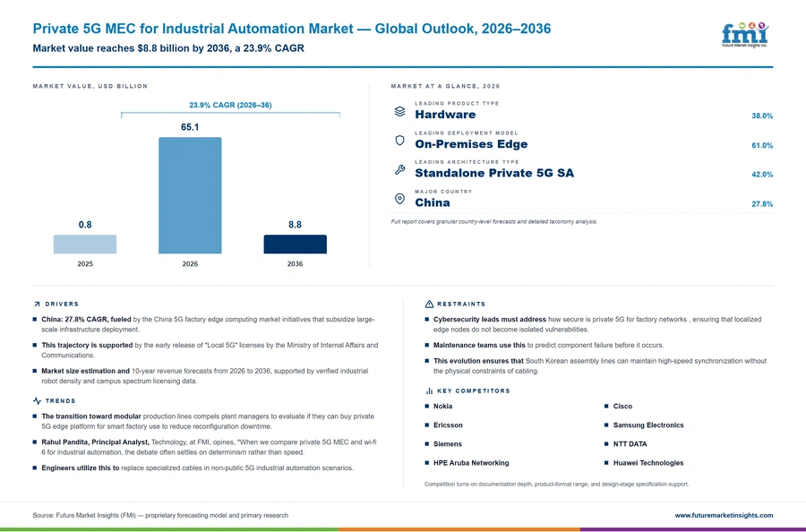
Task: Open the www.futuremarketinsights.com link
Action: pos(724,515)
